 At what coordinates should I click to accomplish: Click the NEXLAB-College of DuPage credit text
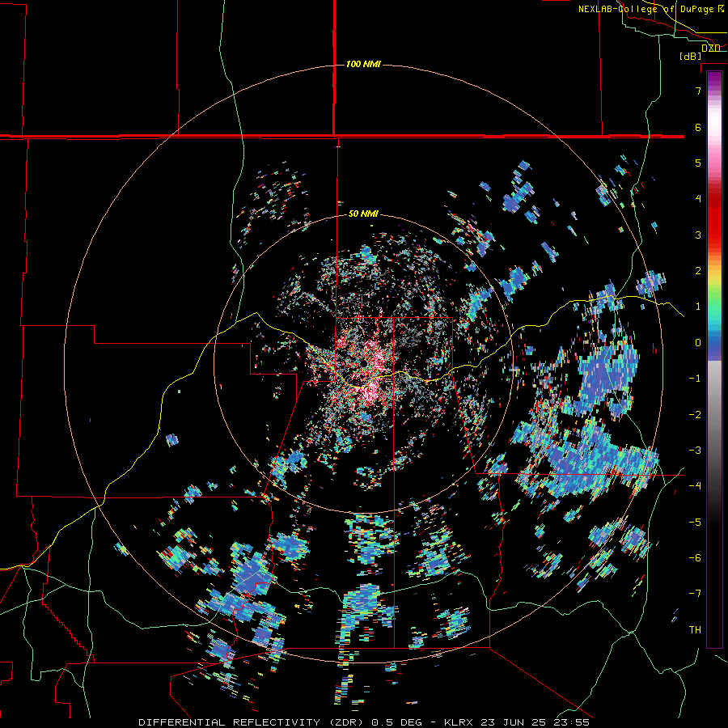coord(651,9)
